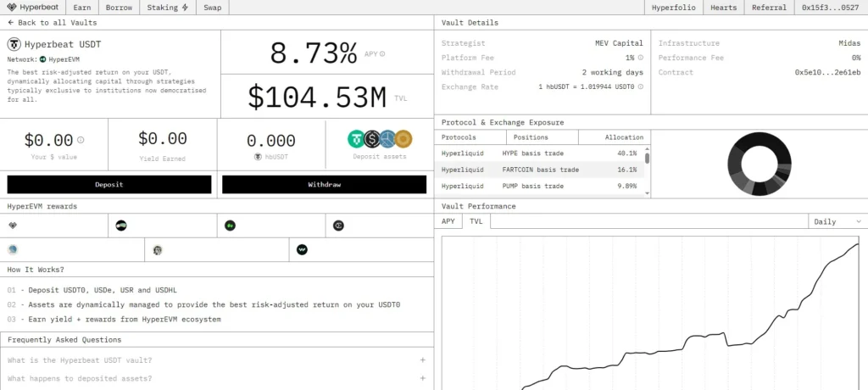Switch to the TVL performance tab
Viewport: 868px width, 390px height.
(x=476, y=221)
